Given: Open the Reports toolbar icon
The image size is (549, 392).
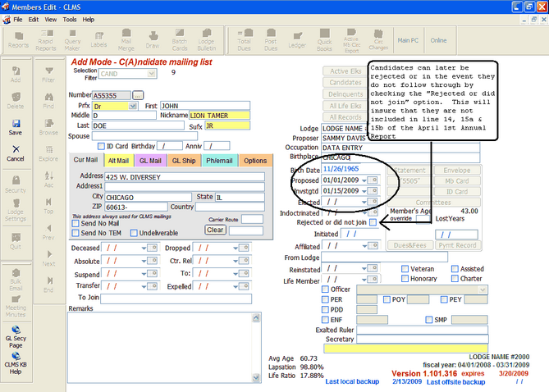Looking at the screenshot, I should pyautogui.click(x=18, y=39).
